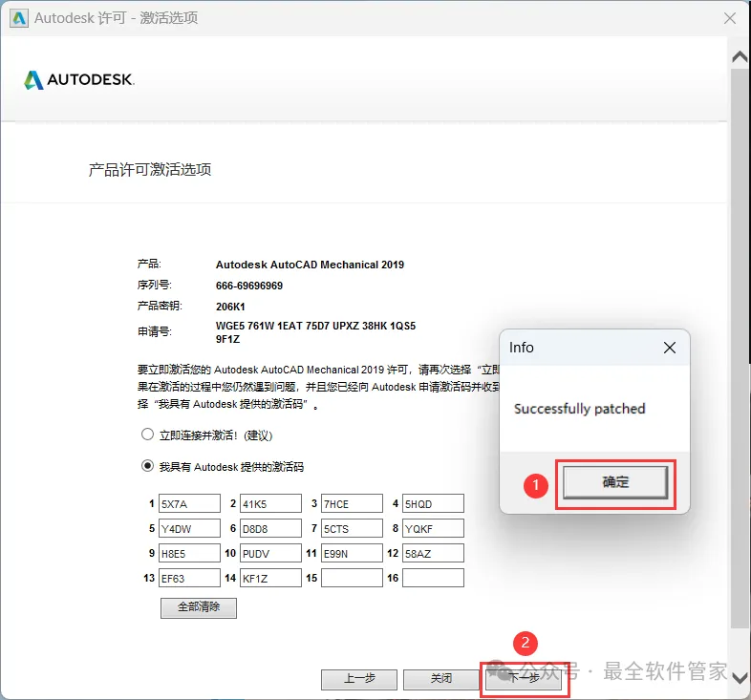
Task: Click activation code field 5 containing Y4DW
Action: point(189,529)
